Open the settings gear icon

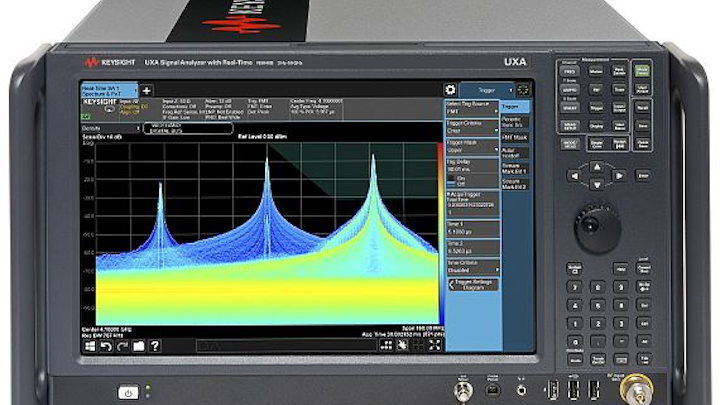(x=450, y=90)
